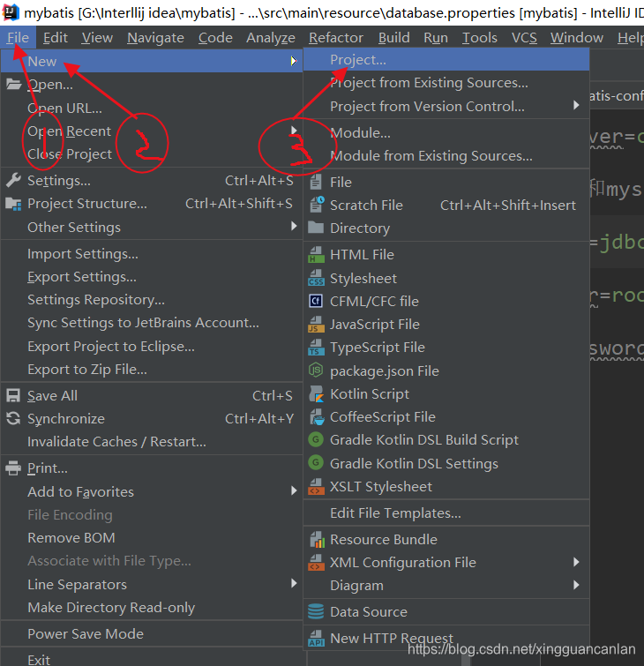Click the Settings wrench icon
The image size is (644, 666).
[x=13, y=181]
